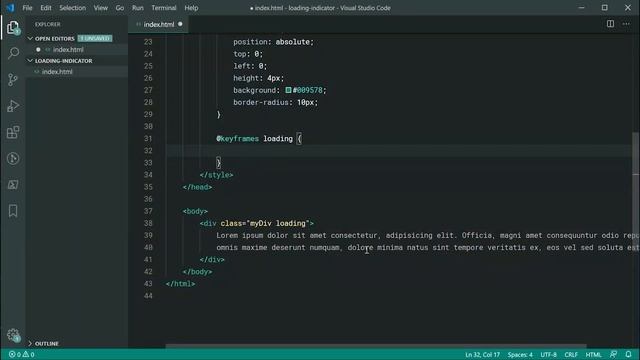Click the index.html tab file icon
640x360 pixels.
(x=139, y=24)
